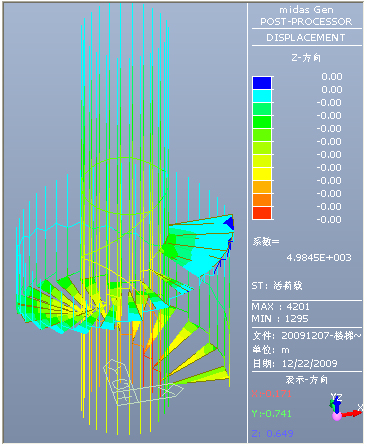This screenshot has height=447, width=367.
Task: Click the blue Z-axis arrow
Action: coord(337,404)
